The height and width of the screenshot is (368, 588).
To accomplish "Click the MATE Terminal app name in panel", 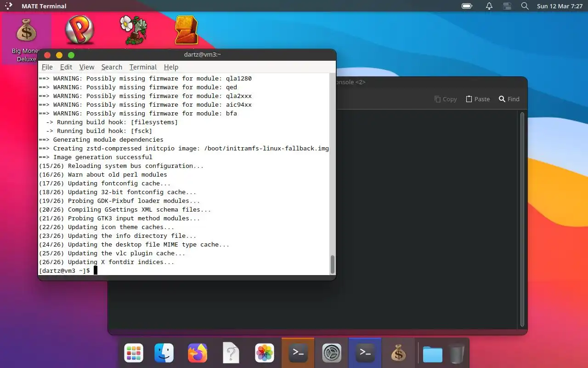I will [44, 6].
